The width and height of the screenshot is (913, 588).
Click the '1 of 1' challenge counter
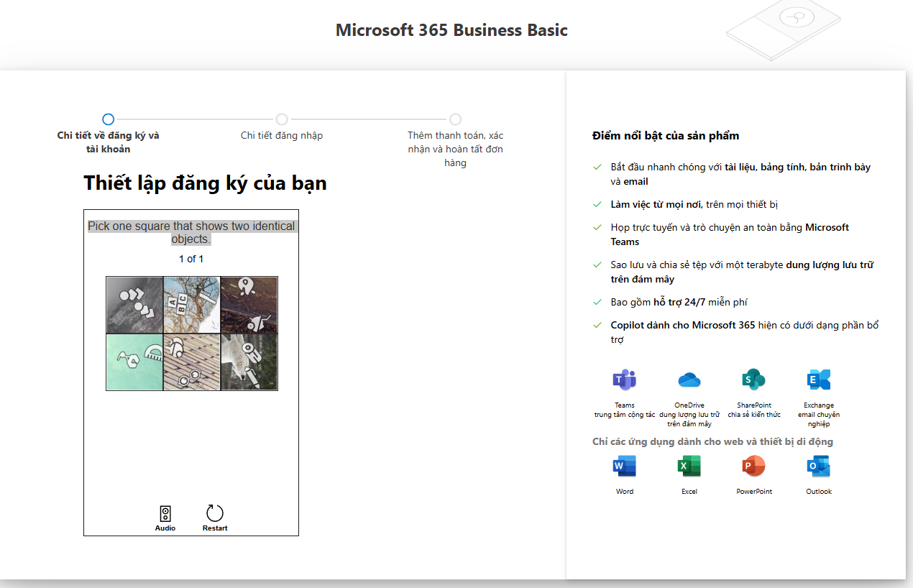pos(191,259)
